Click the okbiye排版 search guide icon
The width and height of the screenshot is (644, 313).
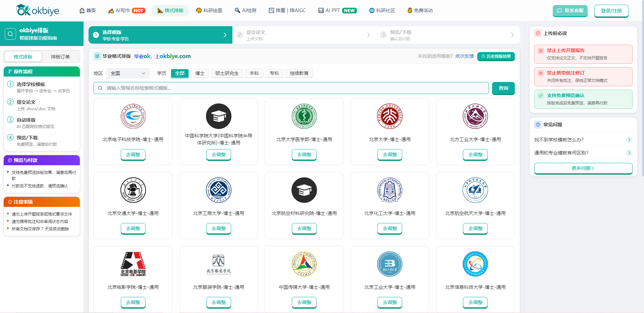pyautogui.click(x=10, y=34)
